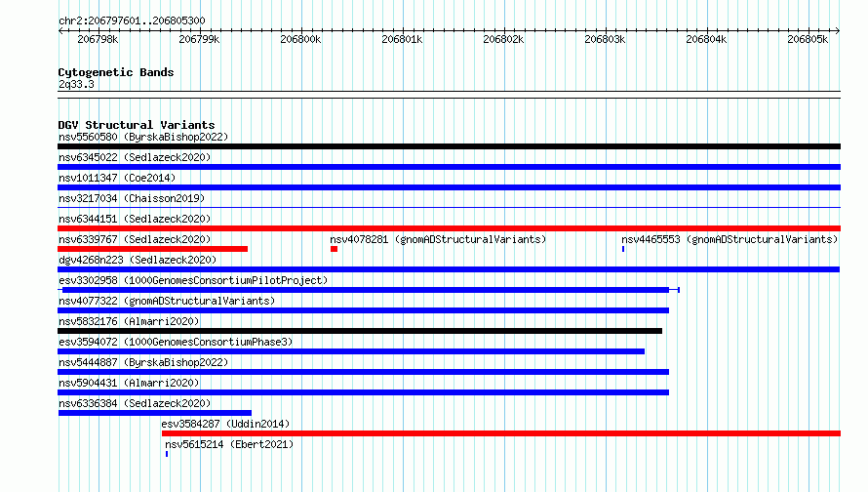The height and width of the screenshot is (492, 868).
Task: Click the DGV Structural Variants track title
Action: click(x=137, y=125)
